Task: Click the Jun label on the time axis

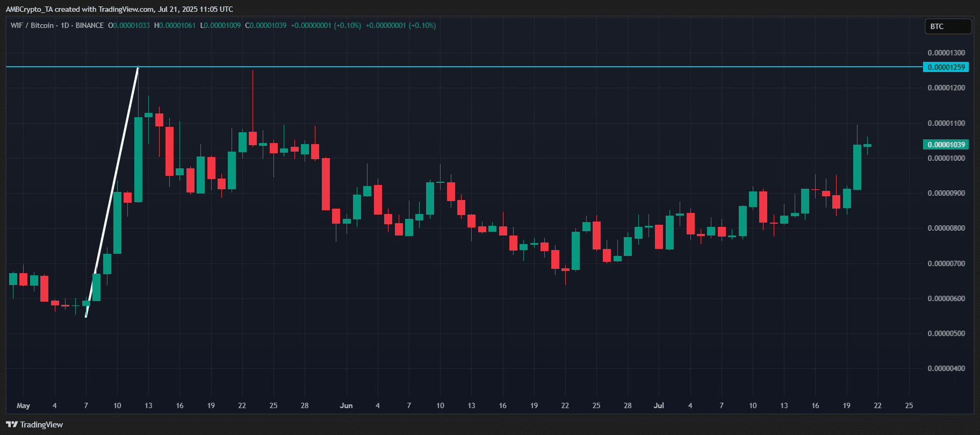Action: click(x=346, y=405)
